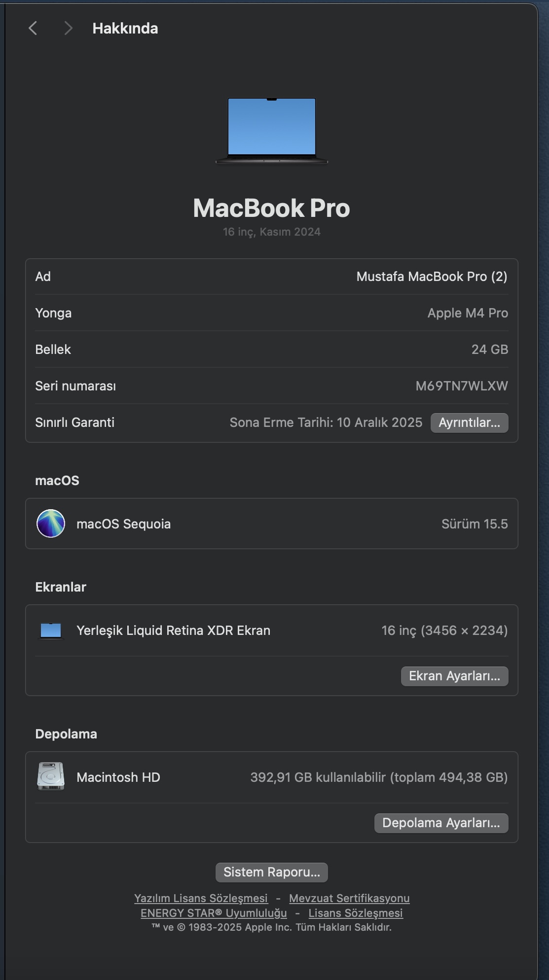549x980 pixels.
Task: Open the Lisans Sözleşmesi link
Action: (x=356, y=913)
